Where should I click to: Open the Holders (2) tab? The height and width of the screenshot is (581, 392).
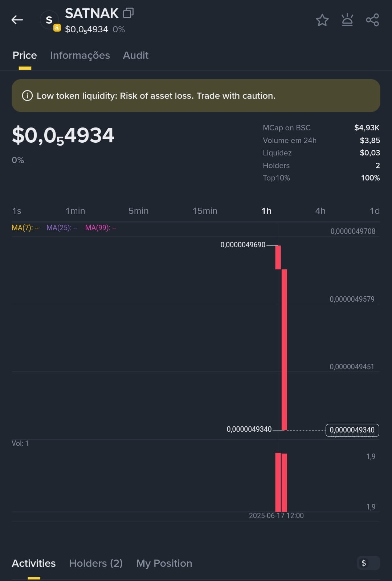[96, 563]
